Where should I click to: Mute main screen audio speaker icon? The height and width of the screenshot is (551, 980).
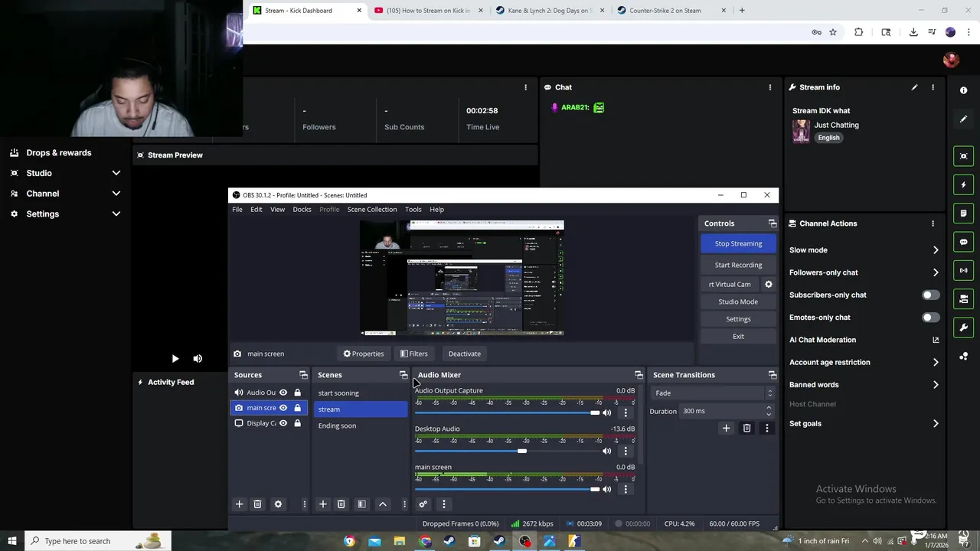pyautogui.click(x=607, y=489)
